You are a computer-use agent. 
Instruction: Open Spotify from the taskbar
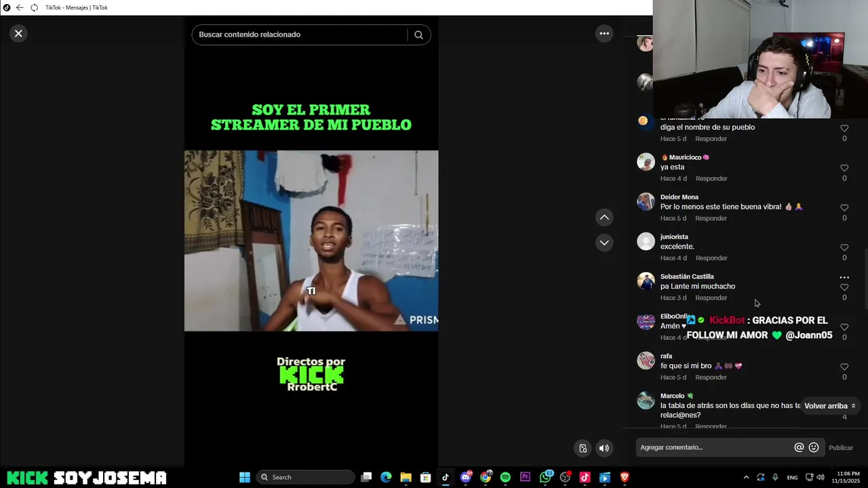coord(505,477)
